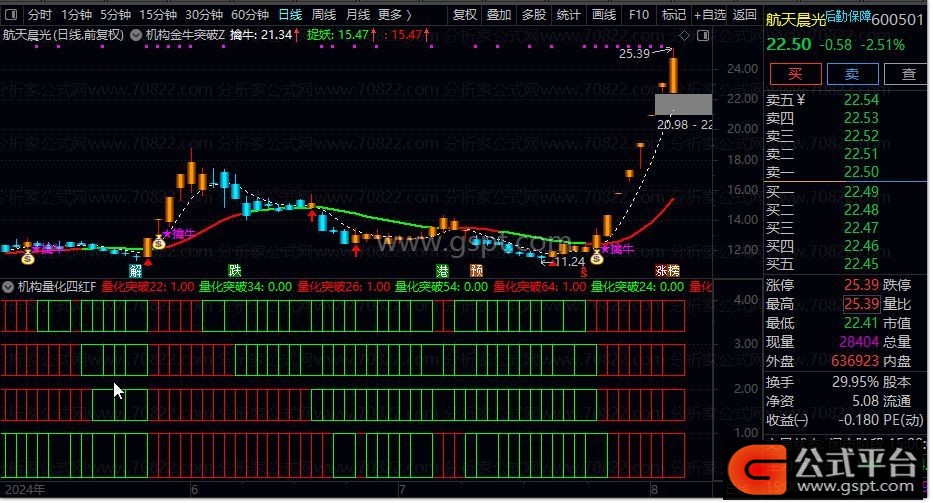Click the 量化突破22: 1.00 indicator label

point(148,287)
